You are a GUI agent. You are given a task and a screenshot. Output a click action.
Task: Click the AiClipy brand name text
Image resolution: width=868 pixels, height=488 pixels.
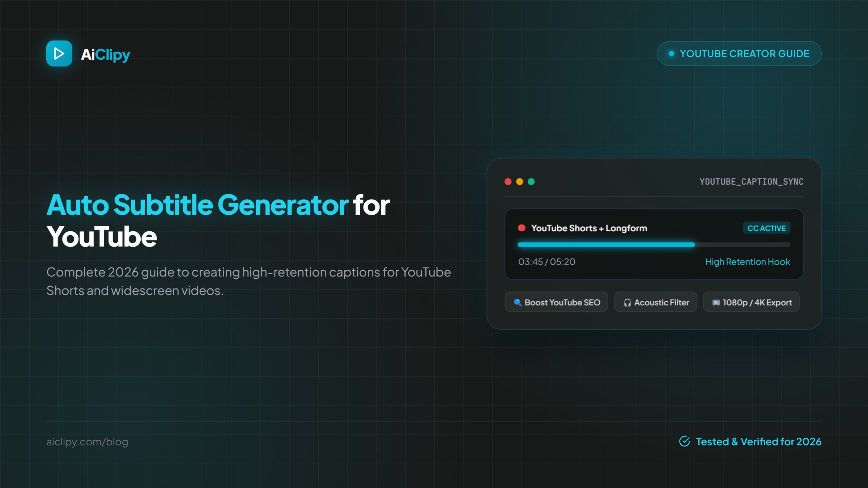tap(105, 55)
